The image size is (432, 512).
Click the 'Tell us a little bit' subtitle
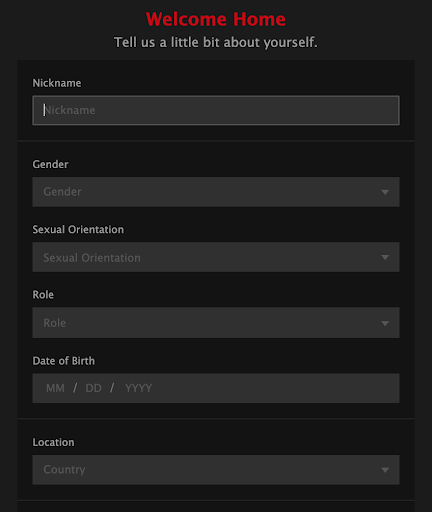[216, 42]
